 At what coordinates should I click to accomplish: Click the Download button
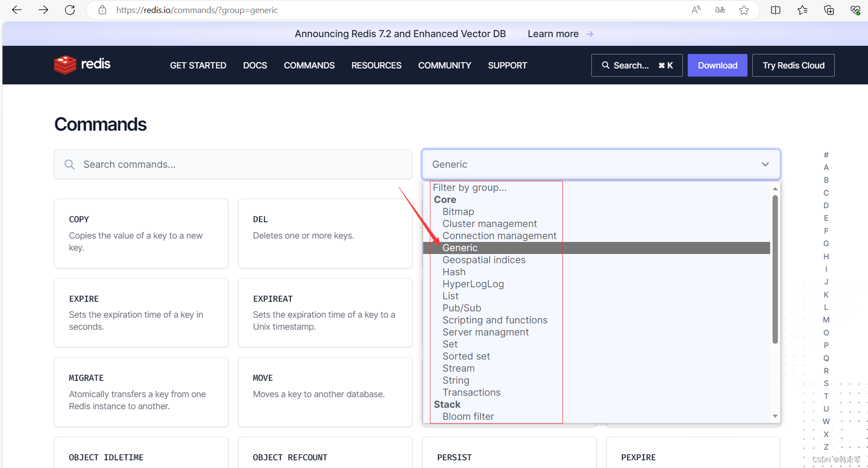(717, 65)
